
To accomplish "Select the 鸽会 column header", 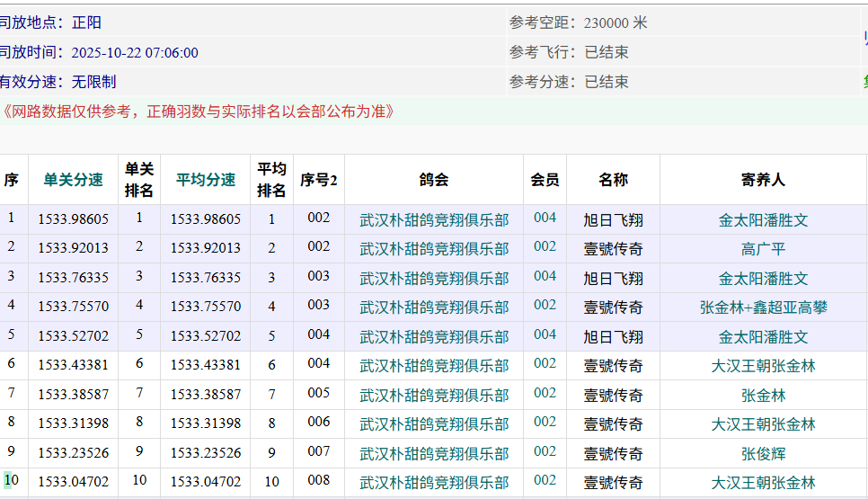I will click(x=434, y=180).
